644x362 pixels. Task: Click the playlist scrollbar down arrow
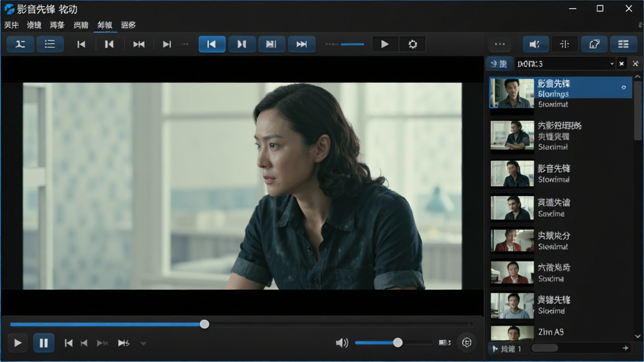(x=638, y=337)
